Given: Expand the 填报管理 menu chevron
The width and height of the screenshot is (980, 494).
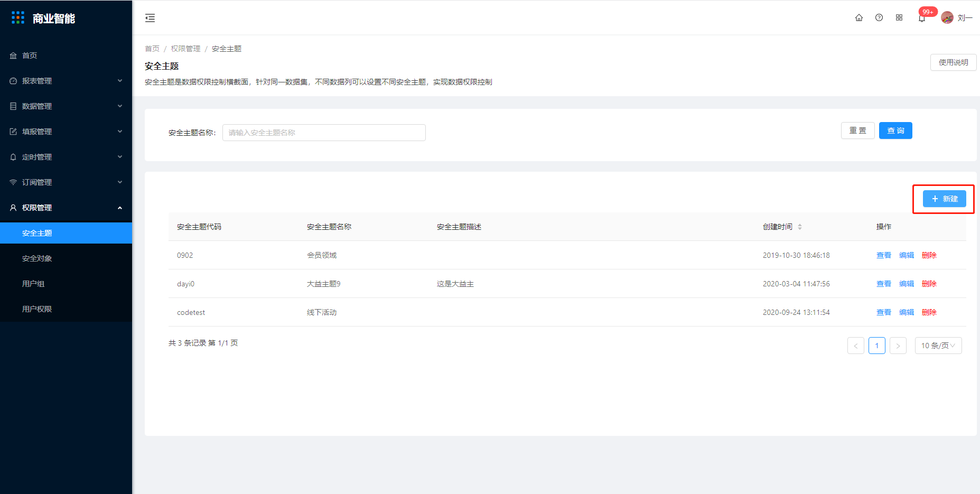Looking at the screenshot, I should click(120, 132).
